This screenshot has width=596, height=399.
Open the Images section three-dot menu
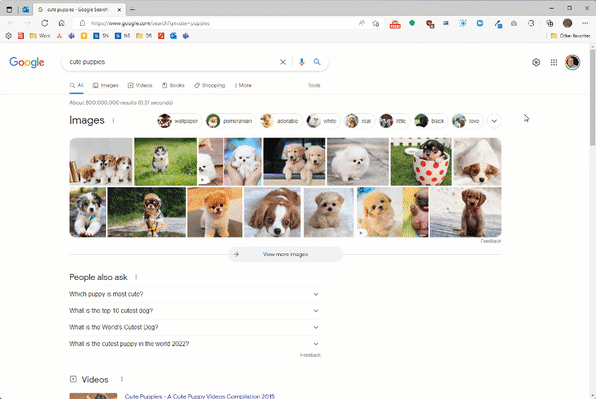point(113,120)
